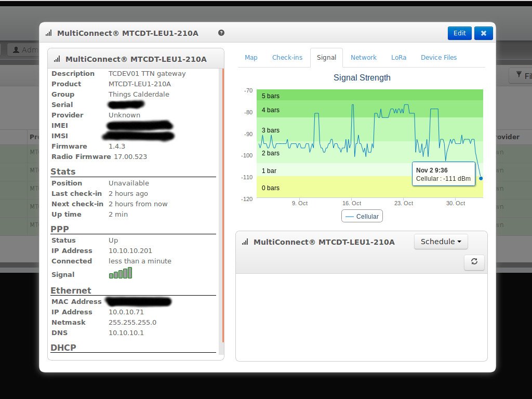The width and height of the screenshot is (532, 399).
Task: Toggle the Cellular legend series
Action: point(362,216)
